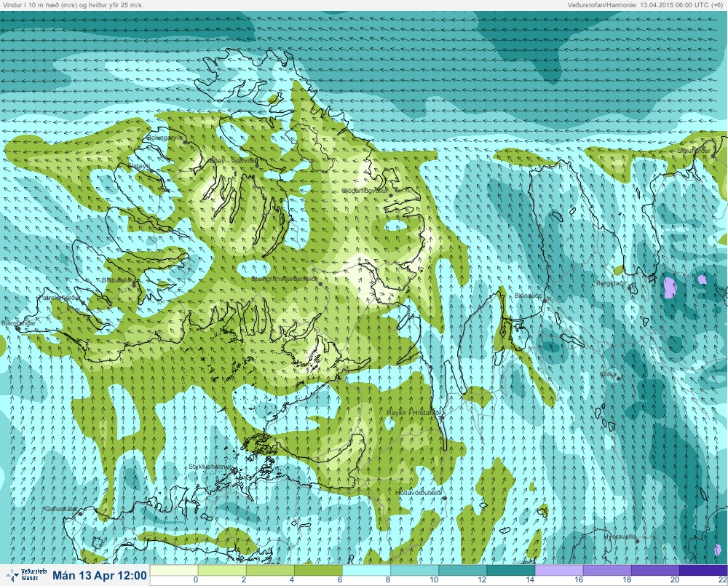The image size is (728, 586).
Task: Click the Bjargtangar station marker
Action: pos(18,328)
